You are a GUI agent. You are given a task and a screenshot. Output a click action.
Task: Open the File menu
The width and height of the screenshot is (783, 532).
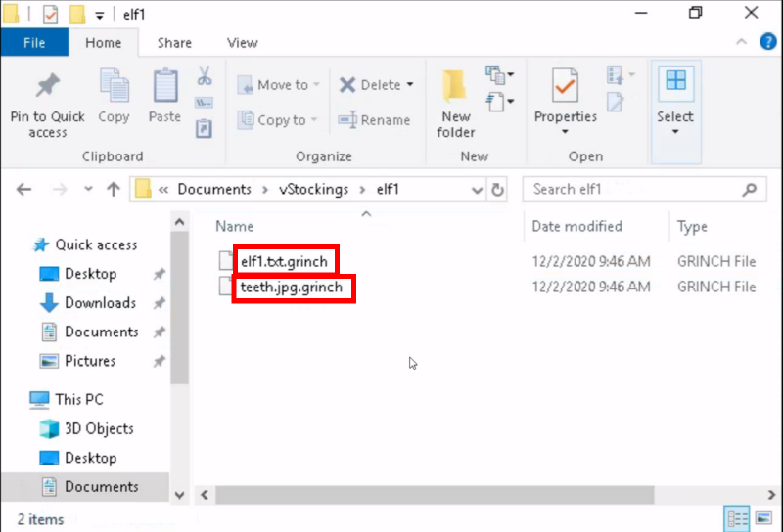[x=34, y=43]
